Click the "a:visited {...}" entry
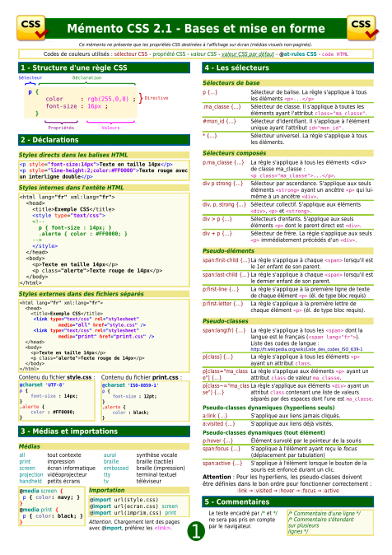This screenshot has height=555, width=392. click(218, 424)
